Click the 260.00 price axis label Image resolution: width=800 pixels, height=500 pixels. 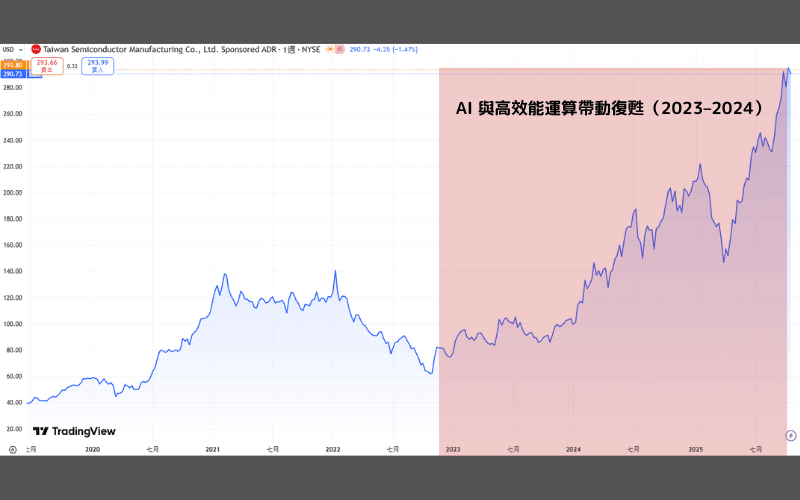(x=13, y=114)
